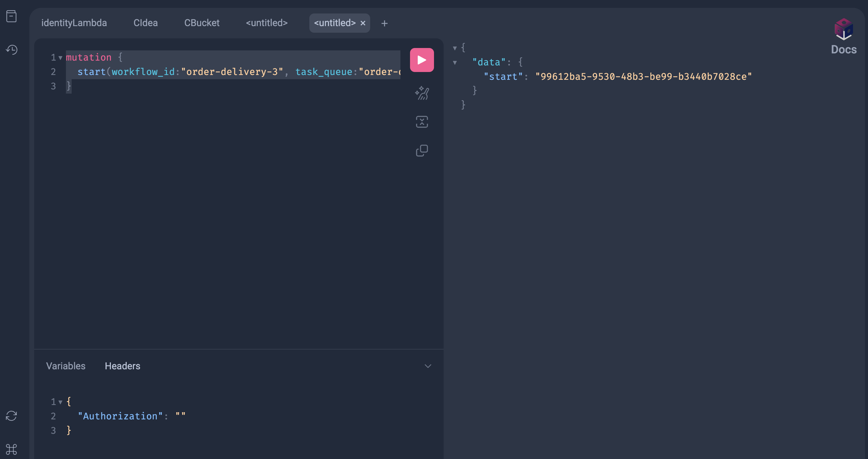Viewport: 868px width, 459px height.
Task: Click the "start" key in the response
Action: coord(504,76)
